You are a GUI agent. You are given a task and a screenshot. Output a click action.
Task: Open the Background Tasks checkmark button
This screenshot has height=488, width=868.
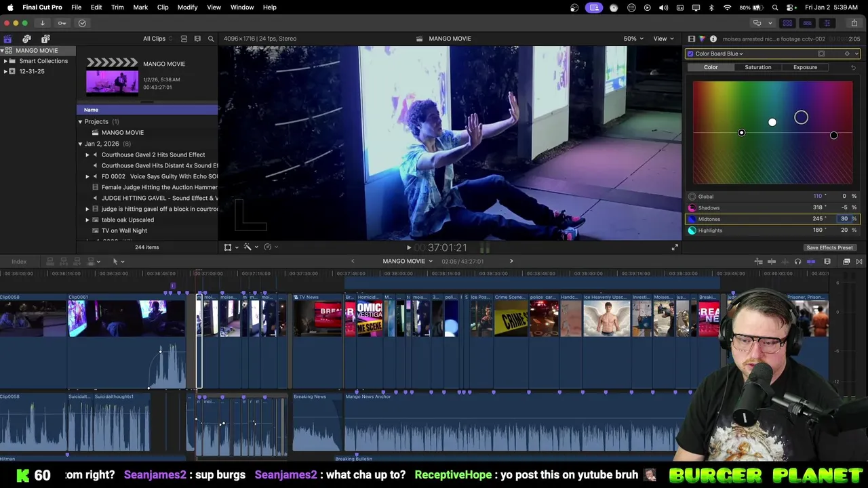pyautogui.click(x=82, y=23)
